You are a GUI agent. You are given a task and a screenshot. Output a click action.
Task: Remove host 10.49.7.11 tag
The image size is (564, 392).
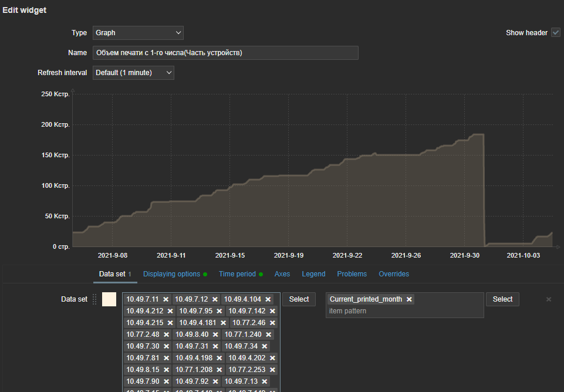pyautogui.click(x=166, y=299)
